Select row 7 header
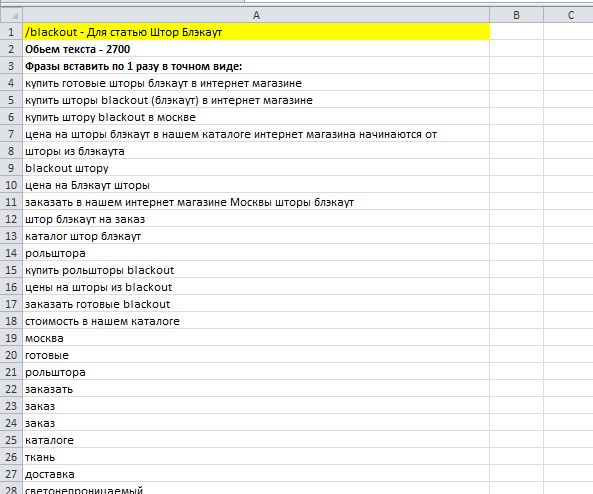Viewport: 593px width, 494px height. click(x=11, y=134)
